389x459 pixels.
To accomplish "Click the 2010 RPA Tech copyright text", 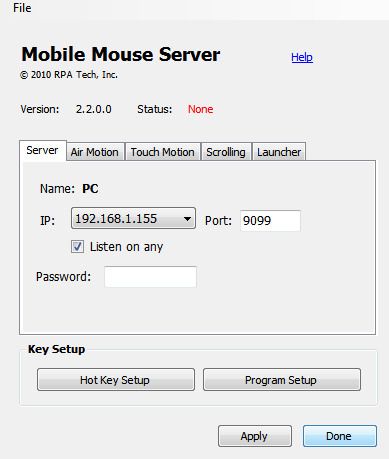I will [x=69, y=75].
